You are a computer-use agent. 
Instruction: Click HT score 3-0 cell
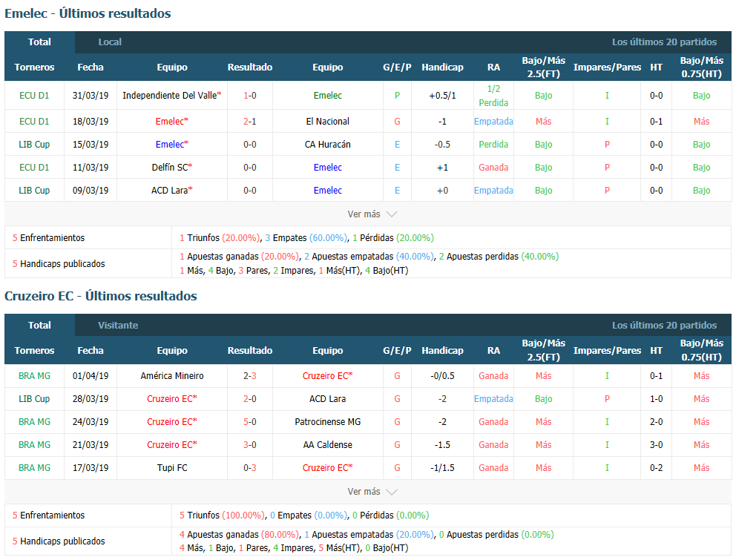click(x=656, y=444)
